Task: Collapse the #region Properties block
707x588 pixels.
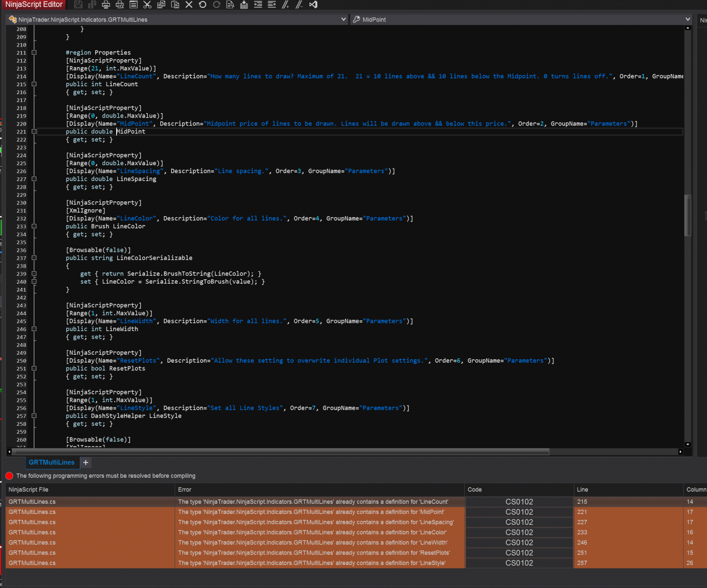Action: [34, 52]
